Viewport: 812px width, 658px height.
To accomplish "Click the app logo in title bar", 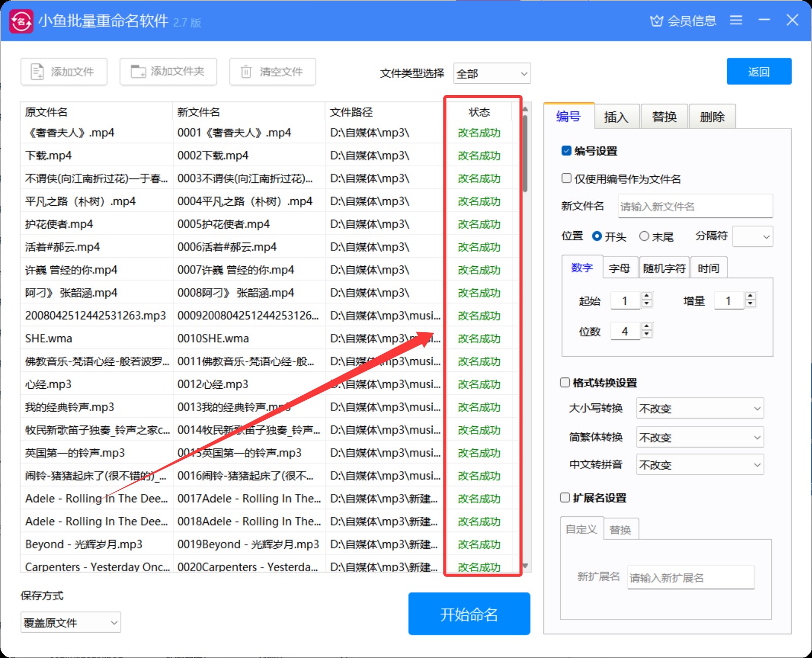I will point(21,21).
